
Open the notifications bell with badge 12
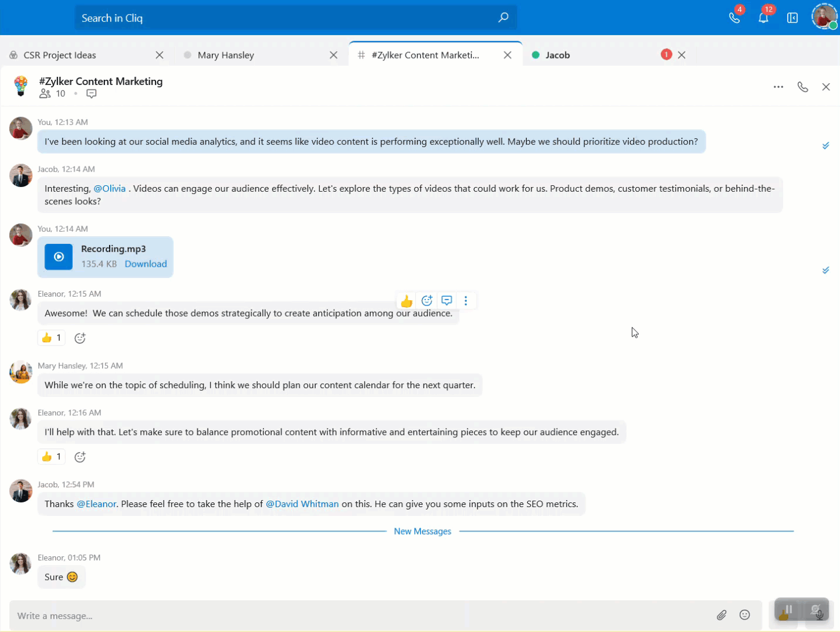coord(763,18)
